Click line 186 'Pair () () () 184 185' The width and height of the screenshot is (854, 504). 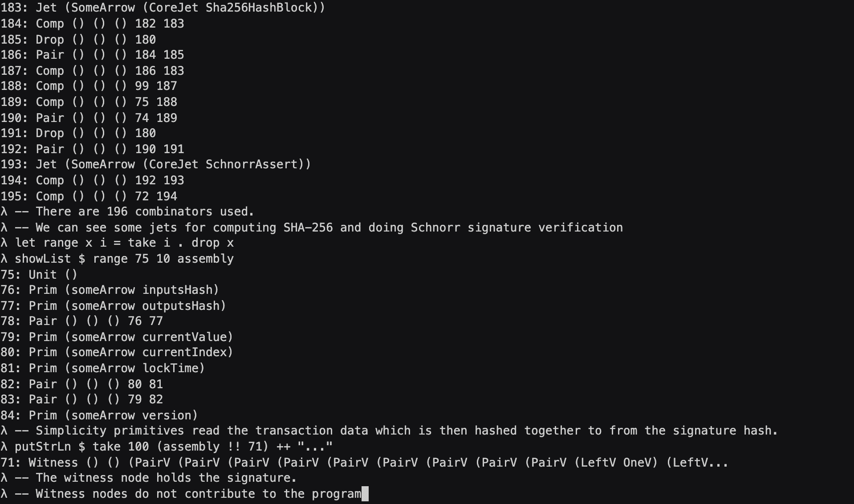(92, 55)
